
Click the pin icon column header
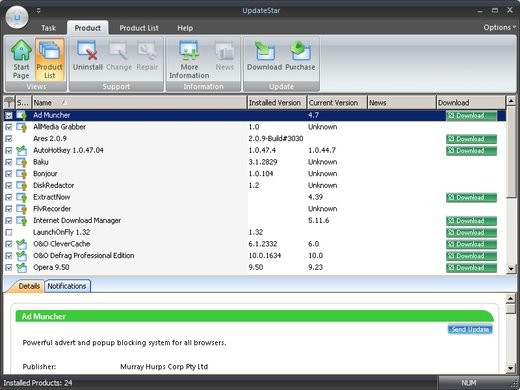[9, 102]
